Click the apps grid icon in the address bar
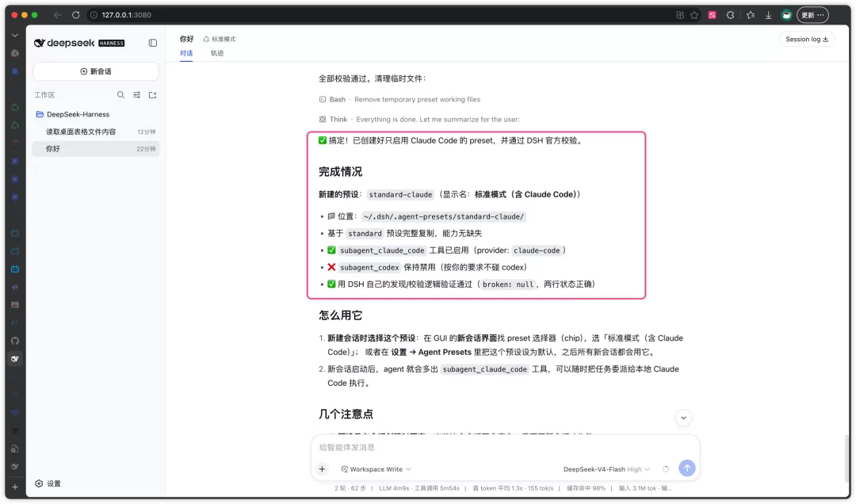The height and width of the screenshot is (504, 856). 680,15
